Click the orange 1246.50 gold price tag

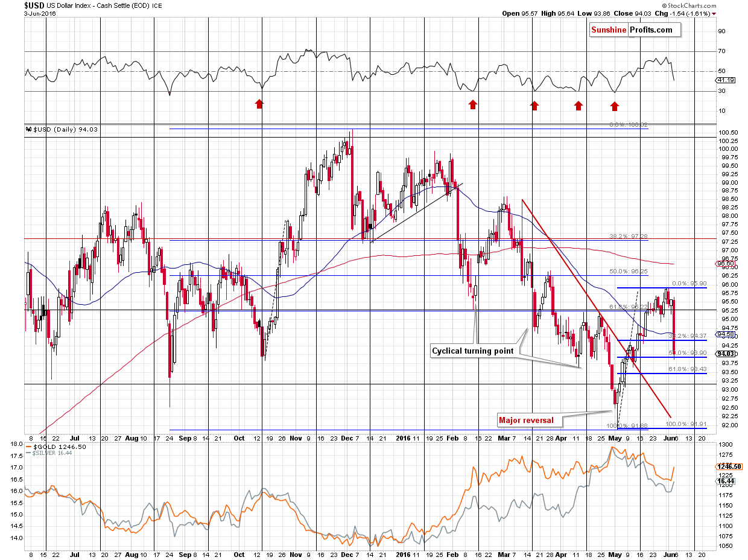point(729,466)
